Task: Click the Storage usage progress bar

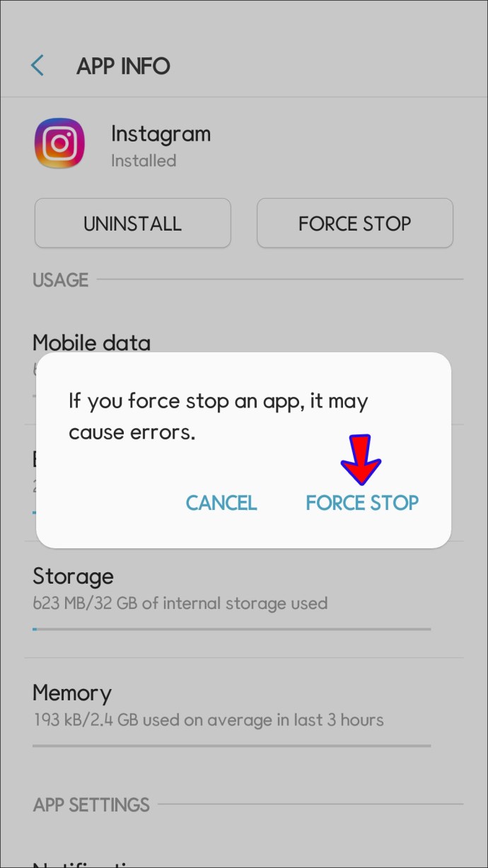Action: [231, 628]
